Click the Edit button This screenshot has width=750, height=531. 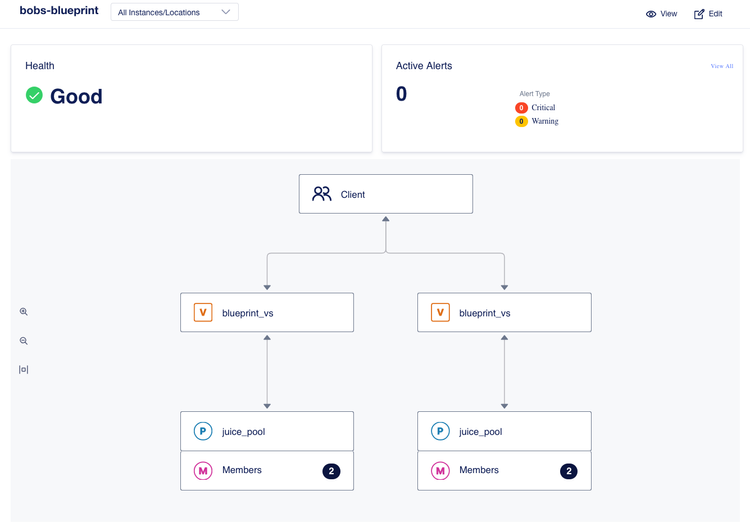(708, 14)
